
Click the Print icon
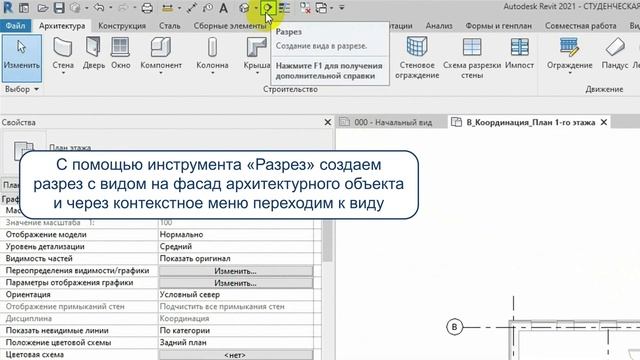coord(147,8)
